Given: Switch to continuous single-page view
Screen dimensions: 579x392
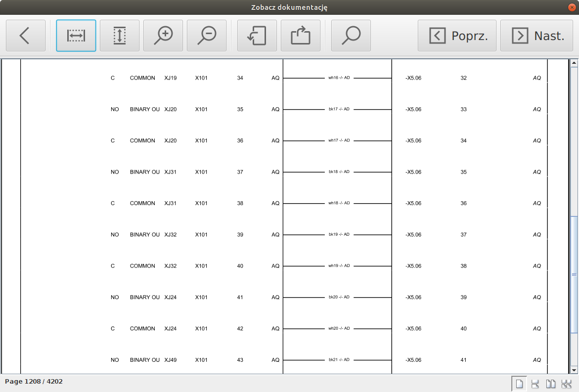Looking at the screenshot, I should coord(535,384).
